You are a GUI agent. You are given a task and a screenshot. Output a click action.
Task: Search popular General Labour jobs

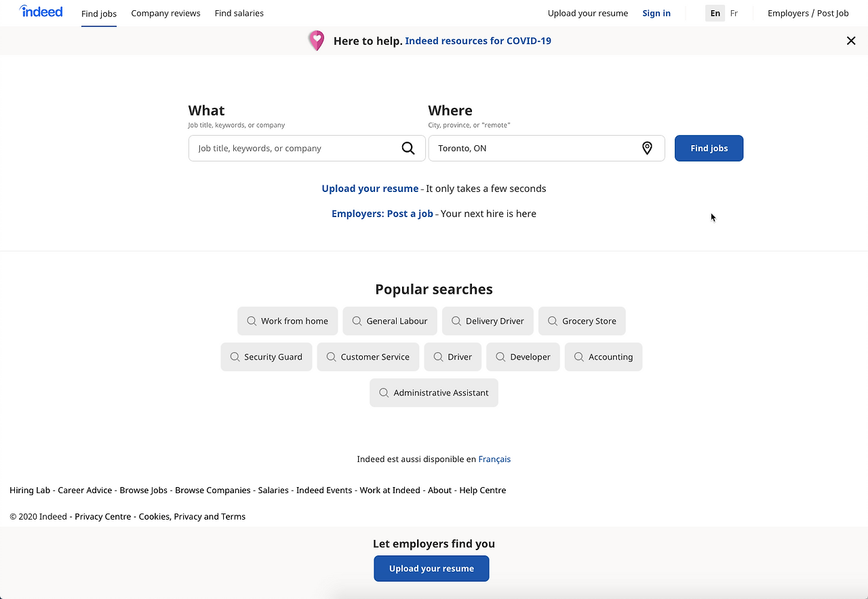coord(390,321)
